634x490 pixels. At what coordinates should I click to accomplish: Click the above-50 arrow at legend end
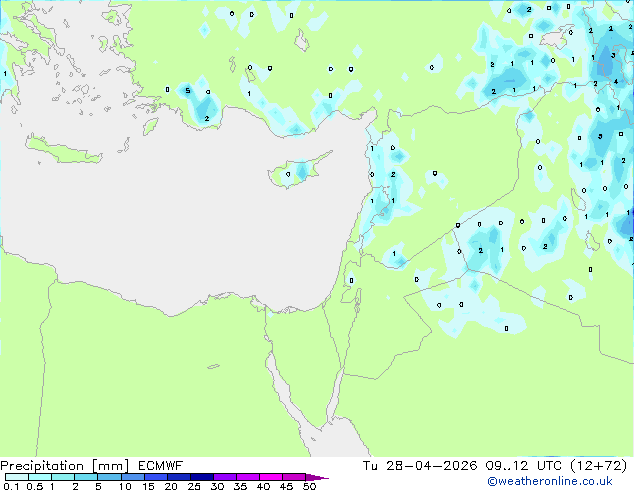pyautogui.click(x=317, y=477)
